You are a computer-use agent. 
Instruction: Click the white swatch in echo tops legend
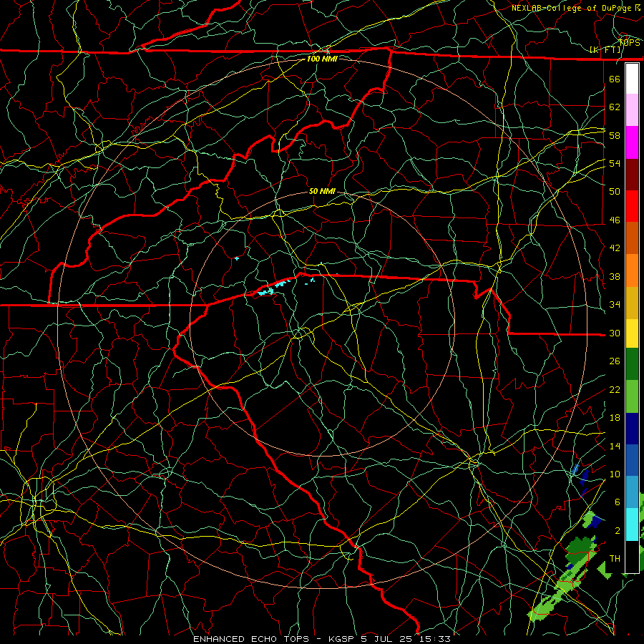pos(632,79)
